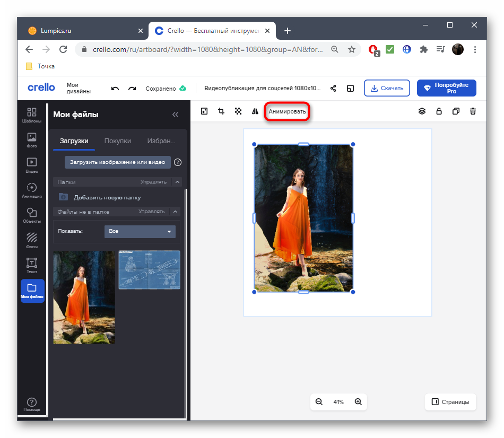Collapse the Папки section chevron
Screen dimensions: 504x438
click(x=177, y=182)
